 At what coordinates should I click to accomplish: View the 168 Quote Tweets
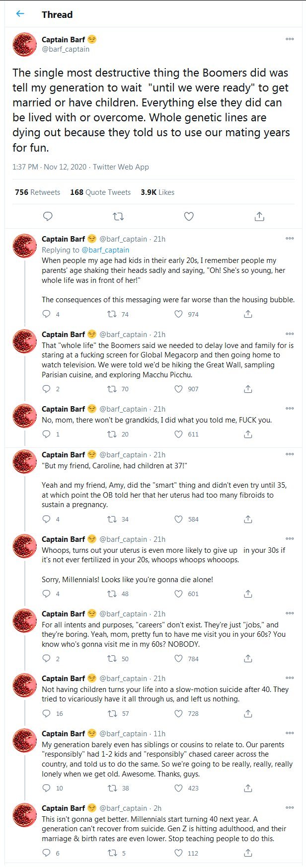100,192
